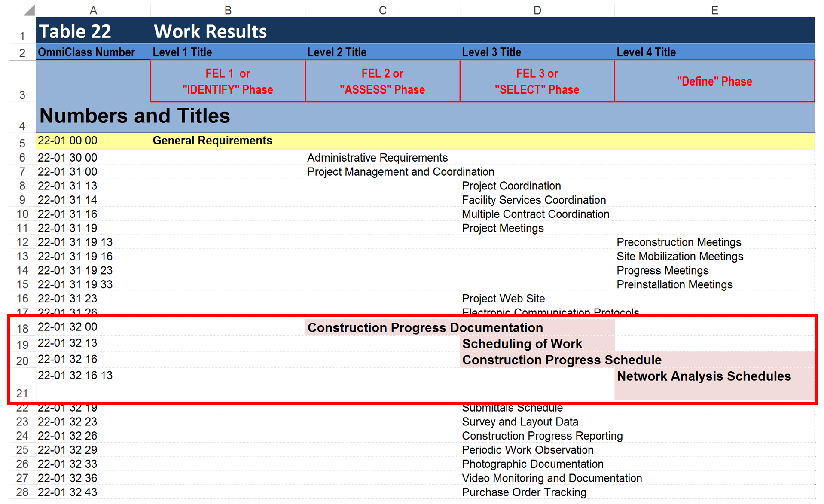Click 'Network Analysis Schedules' cell

coord(715,384)
